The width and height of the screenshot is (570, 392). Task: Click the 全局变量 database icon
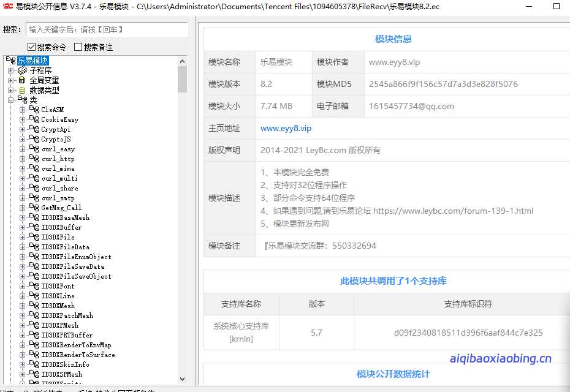pyautogui.click(x=23, y=80)
